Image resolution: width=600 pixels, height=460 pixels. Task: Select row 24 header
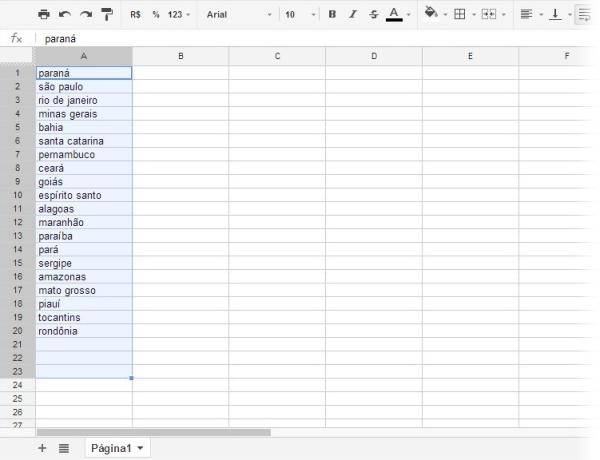[x=17, y=385]
